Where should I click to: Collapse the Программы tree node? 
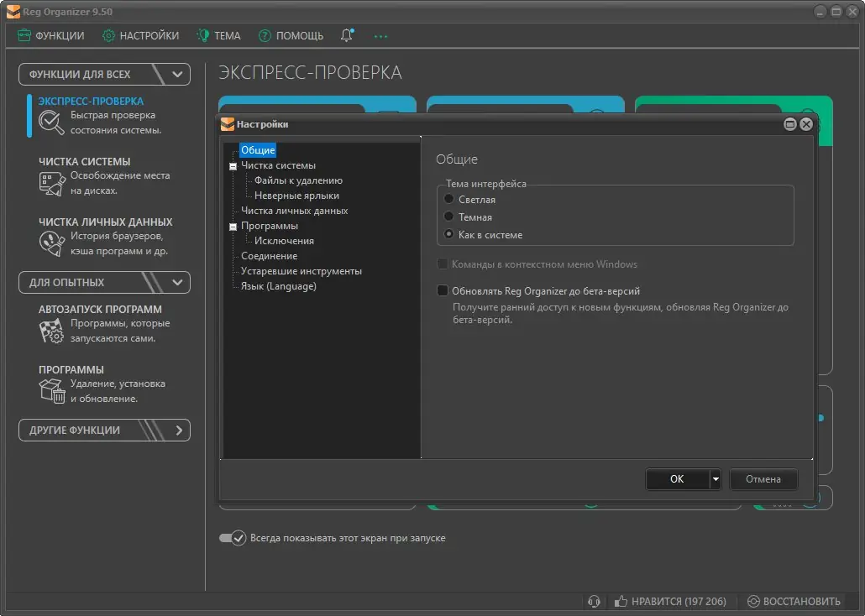[x=233, y=227]
